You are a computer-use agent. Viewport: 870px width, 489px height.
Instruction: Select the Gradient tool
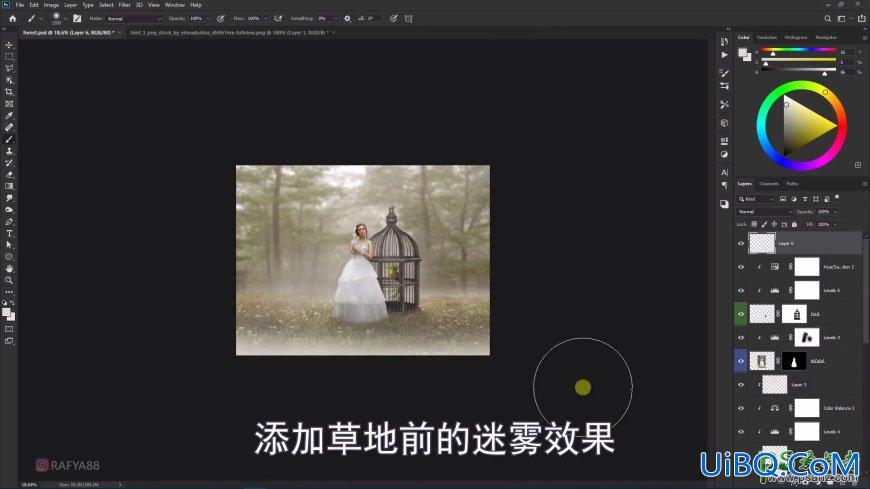(x=9, y=186)
